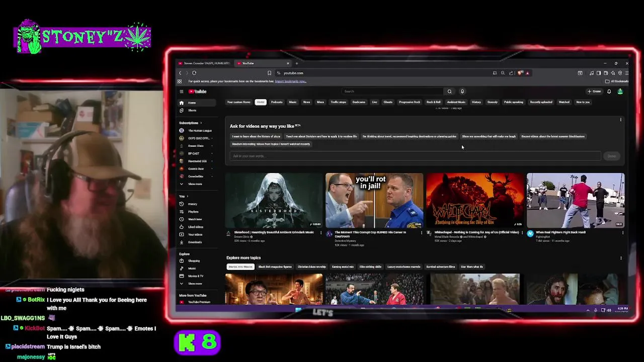
Task: Click the magnifier search button
Action: tap(449, 92)
